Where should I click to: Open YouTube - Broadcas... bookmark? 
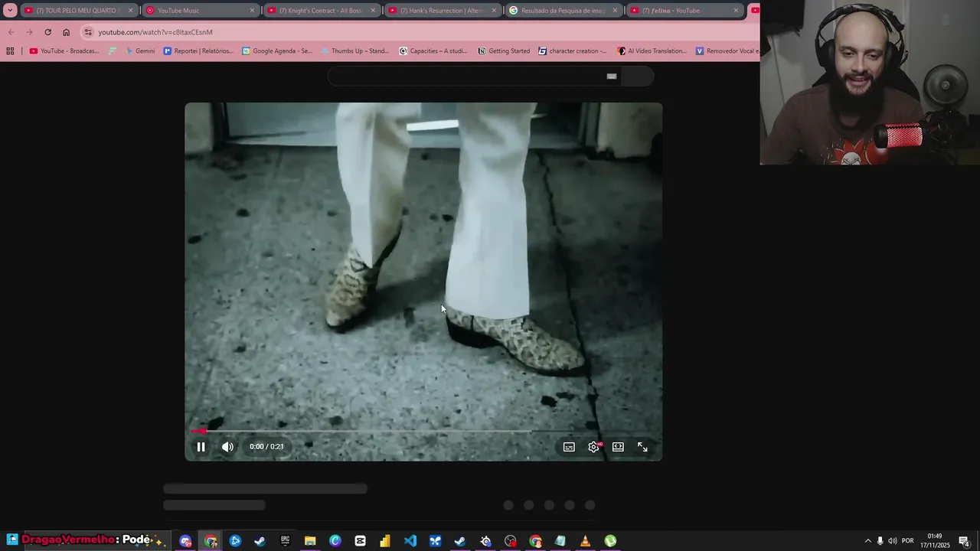click(64, 51)
